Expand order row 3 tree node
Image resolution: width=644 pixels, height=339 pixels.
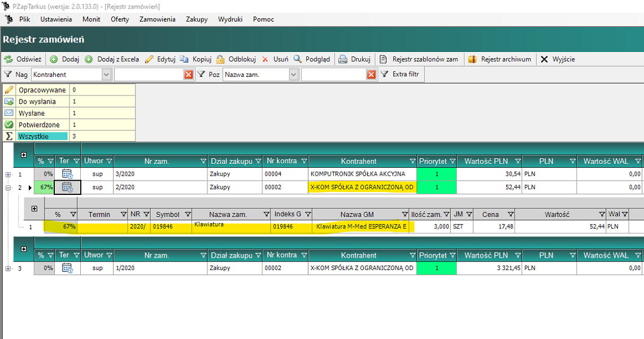tap(8, 268)
